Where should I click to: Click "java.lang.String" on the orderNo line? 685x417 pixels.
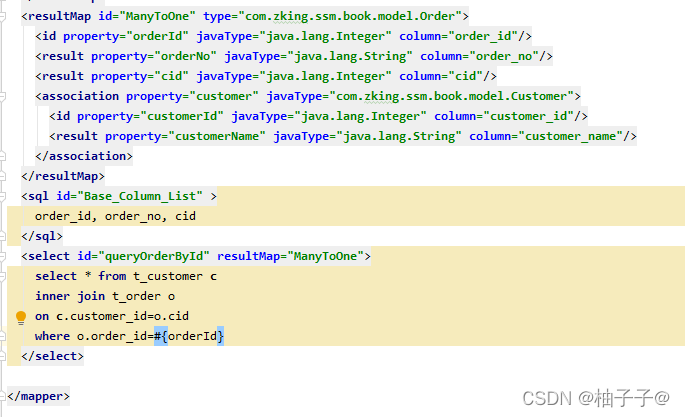(350, 56)
